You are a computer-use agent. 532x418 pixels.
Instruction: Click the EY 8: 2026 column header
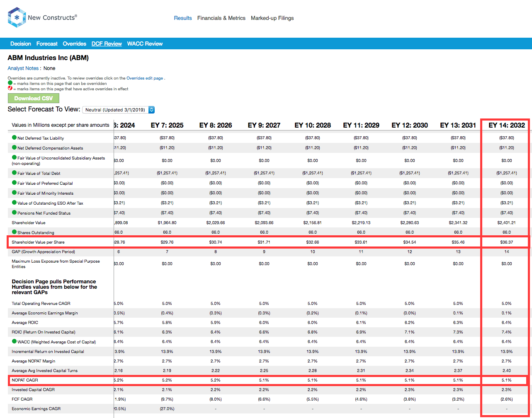pyautogui.click(x=216, y=125)
